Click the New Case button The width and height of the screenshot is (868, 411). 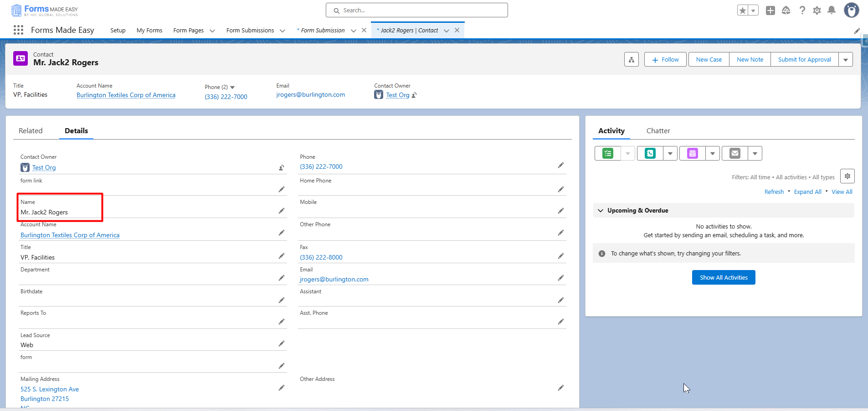click(709, 60)
